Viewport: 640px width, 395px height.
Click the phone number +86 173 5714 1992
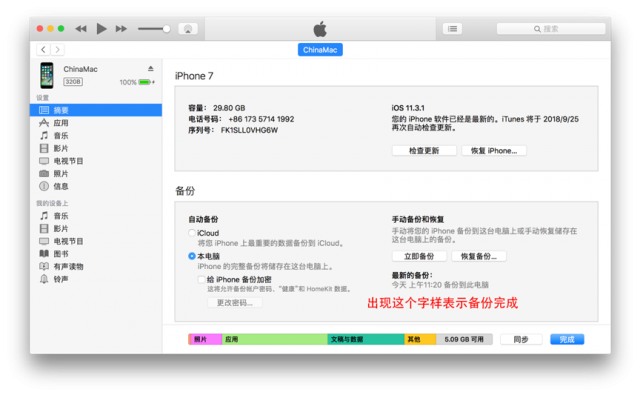pos(261,119)
